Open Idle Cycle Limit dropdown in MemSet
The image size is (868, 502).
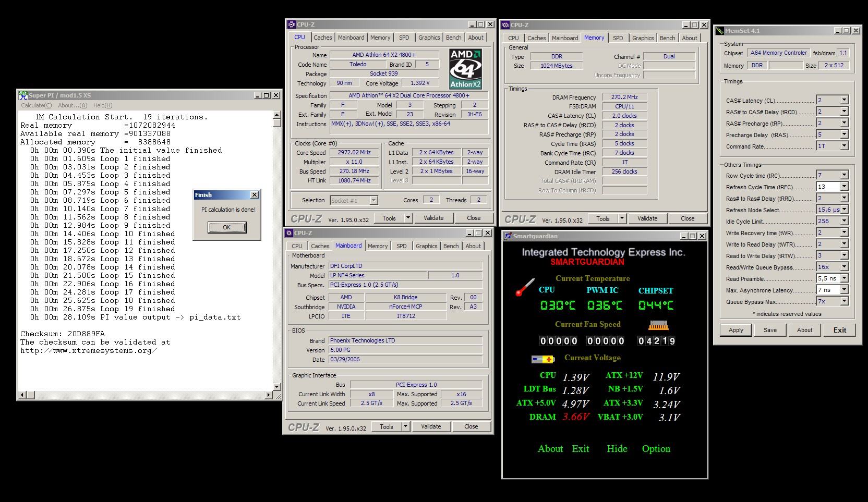844,221
